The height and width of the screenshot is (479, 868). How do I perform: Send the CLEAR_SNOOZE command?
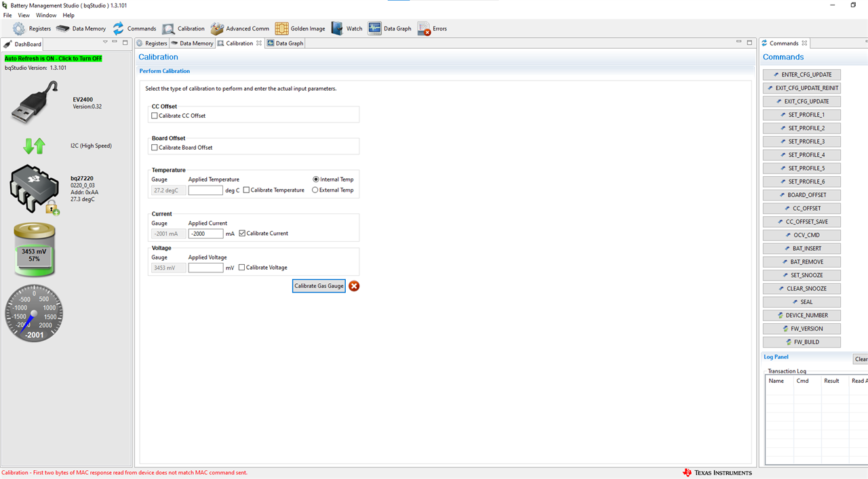802,289
